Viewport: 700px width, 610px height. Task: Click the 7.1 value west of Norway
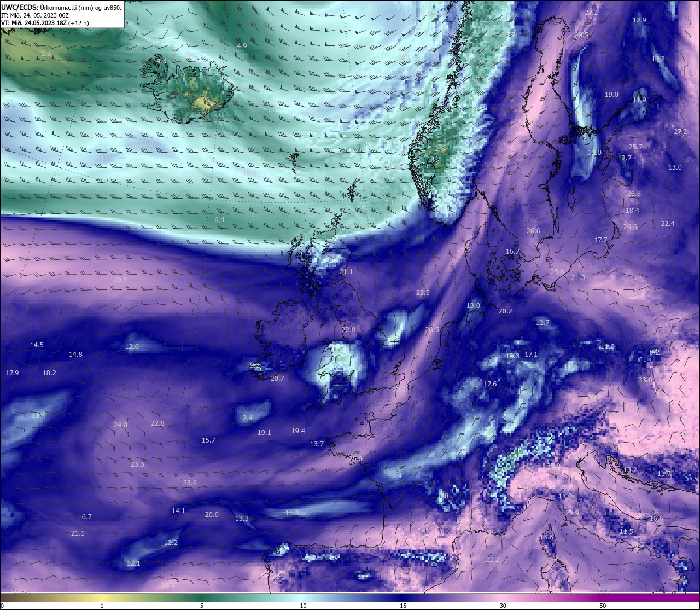(x=389, y=203)
